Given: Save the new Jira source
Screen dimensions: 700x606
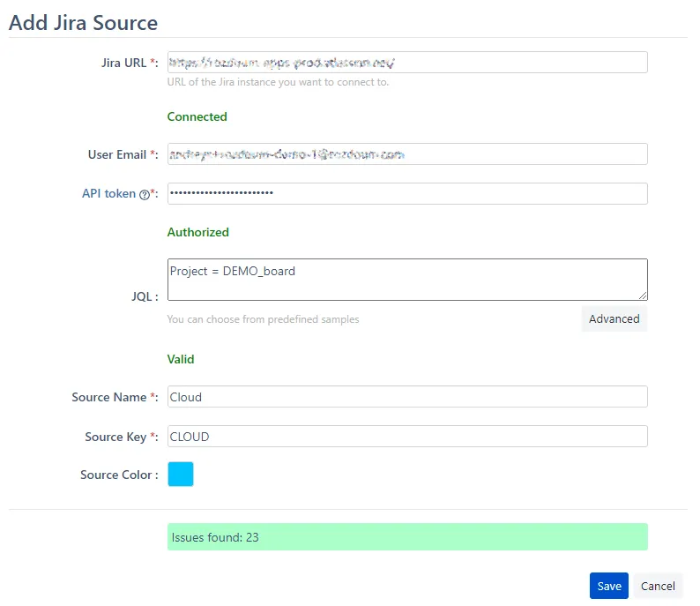Looking at the screenshot, I should pyautogui.click(x=609, y=586).
